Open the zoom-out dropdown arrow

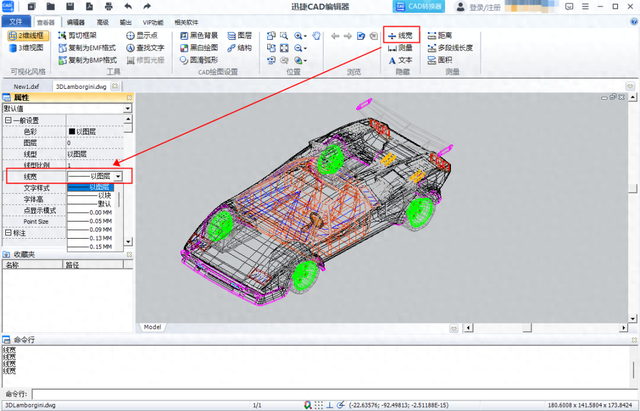coord(305,49)
